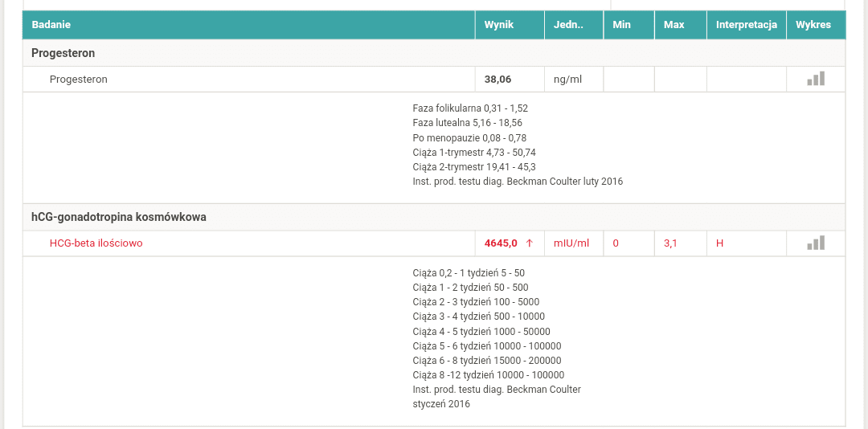Image resolution: width=868 pixels, height=429 pixels.
Task: Select the Progesteron test name in the row
Action: [79, 80]
